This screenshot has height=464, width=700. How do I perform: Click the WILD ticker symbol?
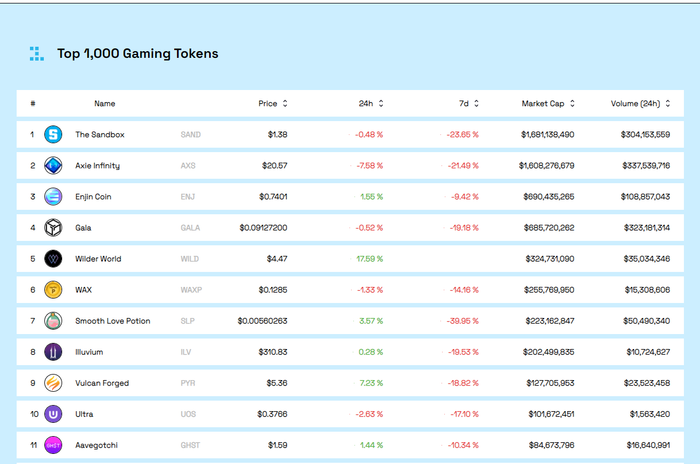point(190,259)
